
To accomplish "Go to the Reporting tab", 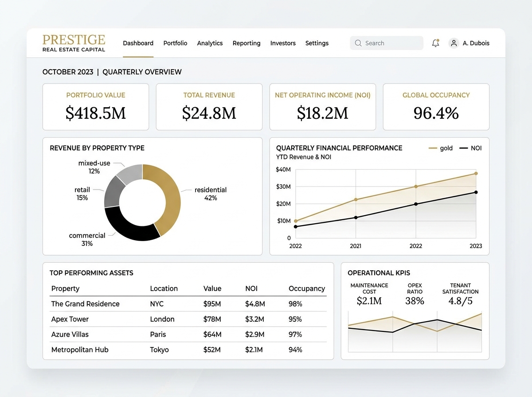I will 246,43.
